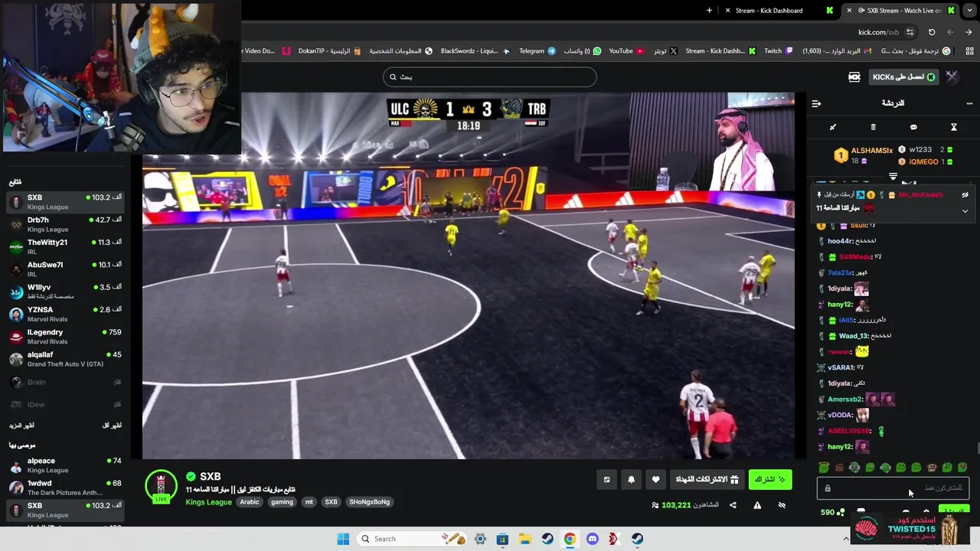Open the Twitch bookmark
This screenshot has width=980, height=551.
tap(778, 51)
